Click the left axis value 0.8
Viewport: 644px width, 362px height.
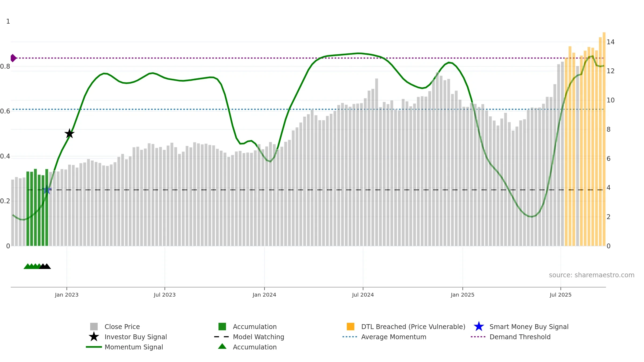point(5,67)
